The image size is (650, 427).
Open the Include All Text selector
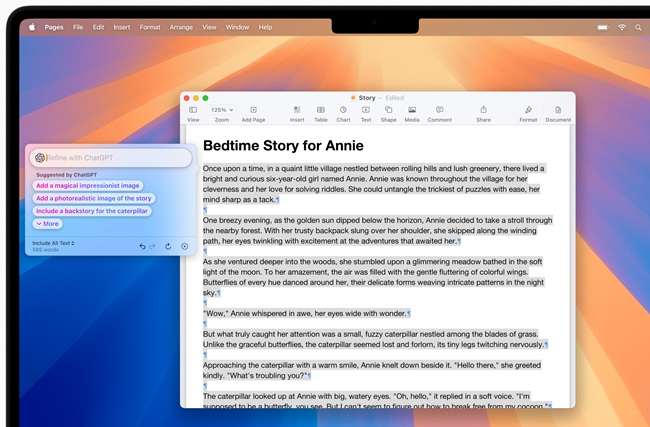click(54, 243)
